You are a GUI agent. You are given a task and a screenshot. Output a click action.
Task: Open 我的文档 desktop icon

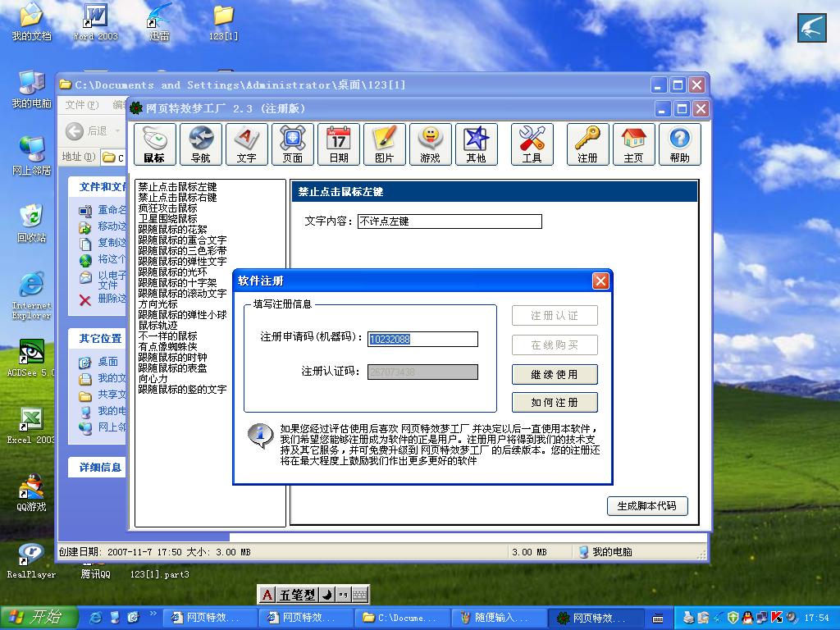pyautogui.click(x=32, y=21)
